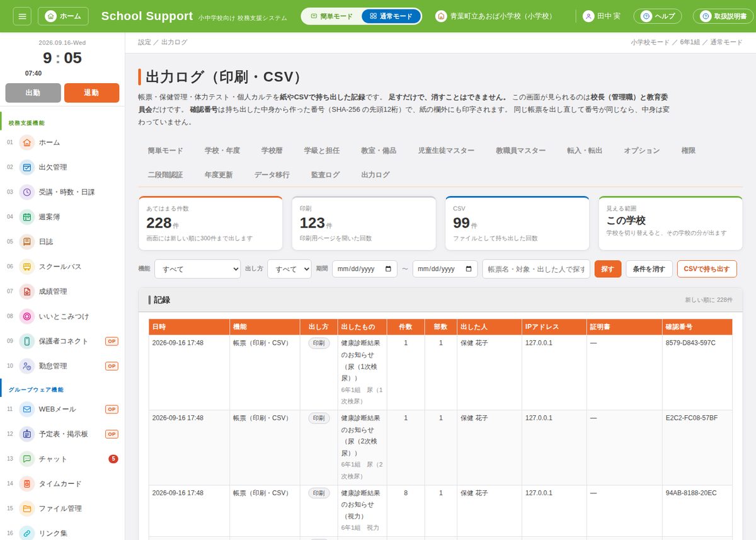Click the 設定 breadcrumb link
Image resolution: width=756 pixels, height=540 pixels.
point(145,42)
